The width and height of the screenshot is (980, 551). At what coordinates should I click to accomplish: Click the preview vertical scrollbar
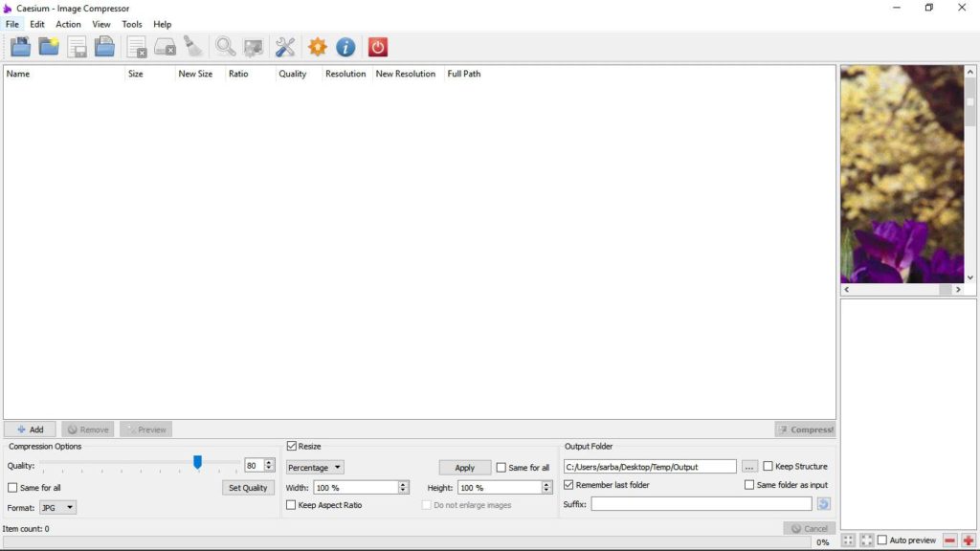[970, 174]
